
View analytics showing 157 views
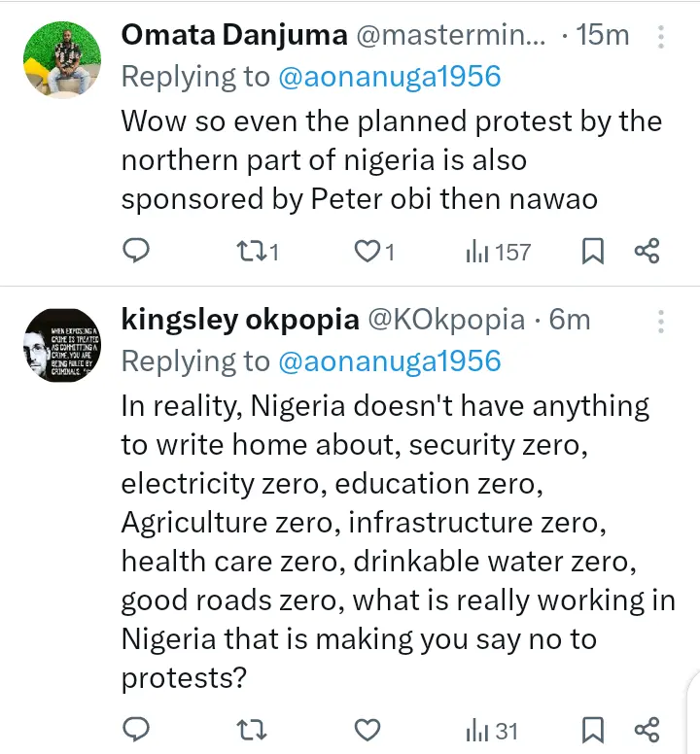(498, 252)
